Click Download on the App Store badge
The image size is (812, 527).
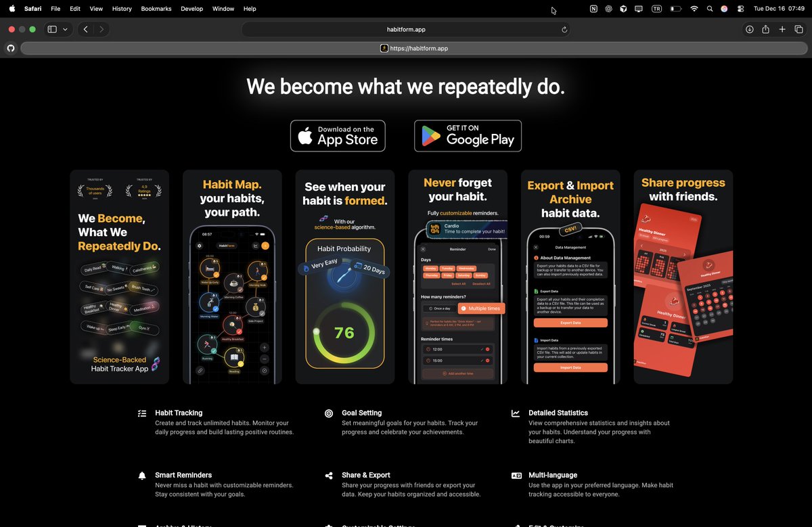pyautogui.click(x=338, y=136)
